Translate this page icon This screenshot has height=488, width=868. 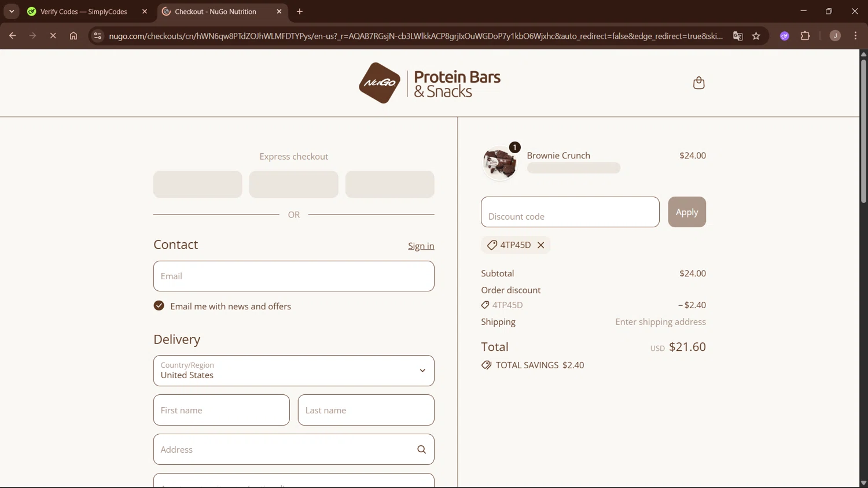click(x=738, y=36)
